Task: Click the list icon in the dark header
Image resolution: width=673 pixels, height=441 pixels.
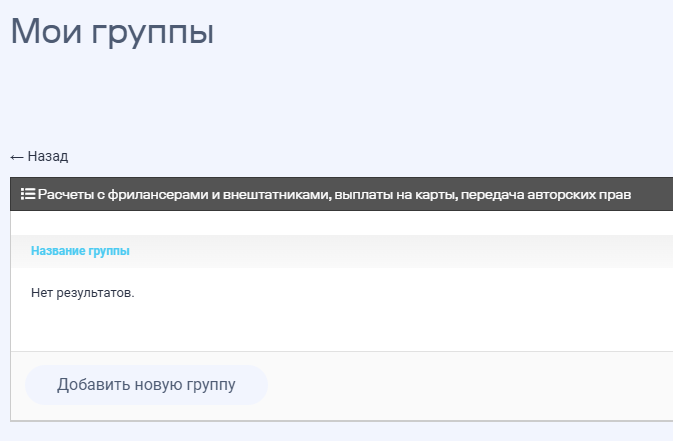Action: (x=28, y=193)
